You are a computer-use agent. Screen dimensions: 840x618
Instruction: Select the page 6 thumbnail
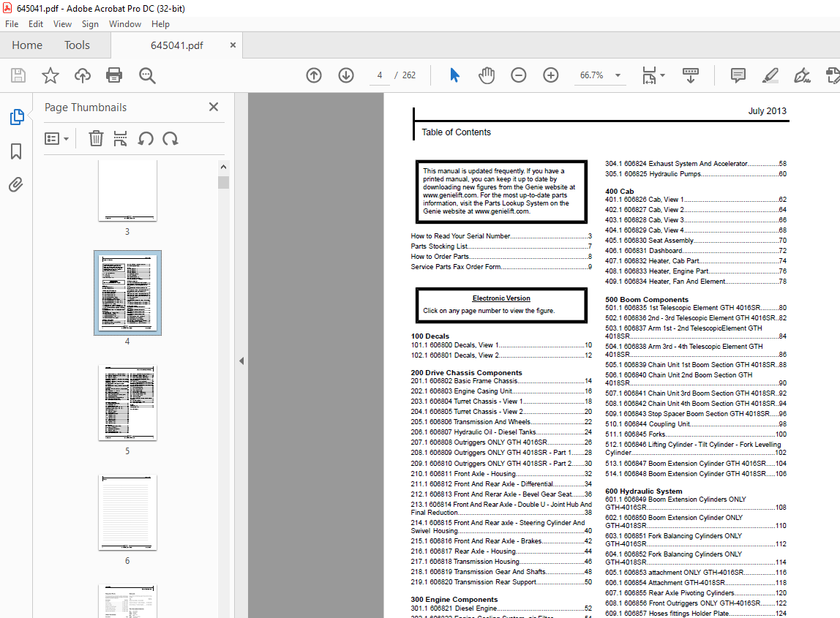(127, 513)
